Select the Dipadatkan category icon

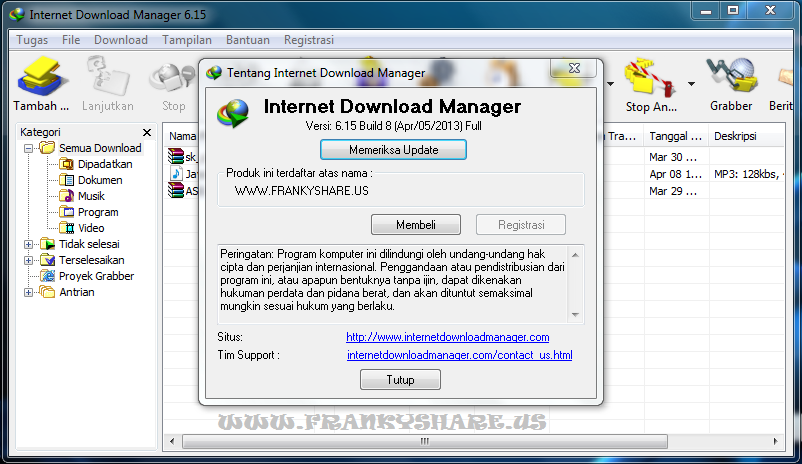tap(66, 164)
